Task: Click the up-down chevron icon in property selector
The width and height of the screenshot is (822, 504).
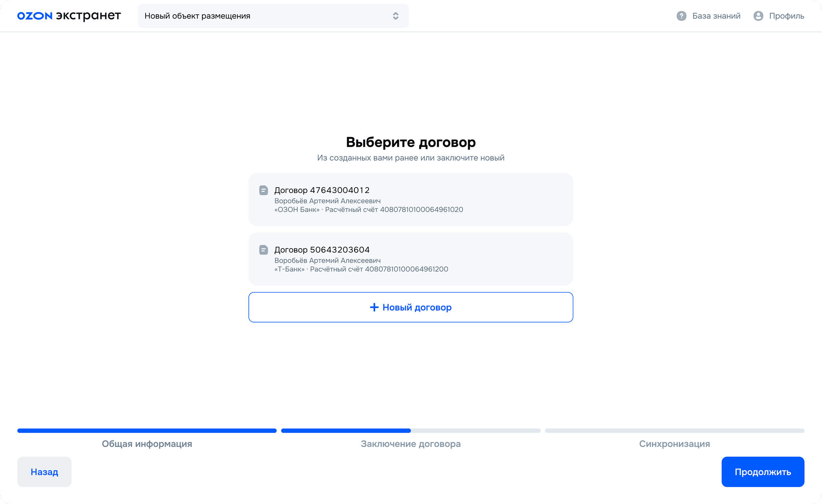Action: point(396,16)
